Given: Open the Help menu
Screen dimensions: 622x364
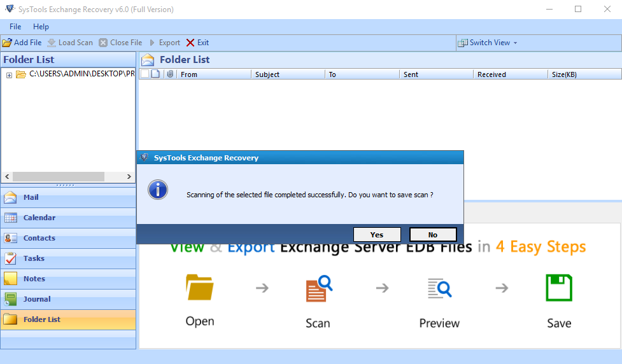Looking at the screenshot, I should (x=41, y=27).
